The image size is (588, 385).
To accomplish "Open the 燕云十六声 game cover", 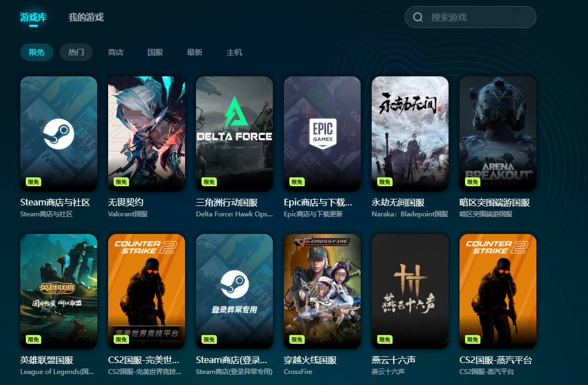I will 410,292.
